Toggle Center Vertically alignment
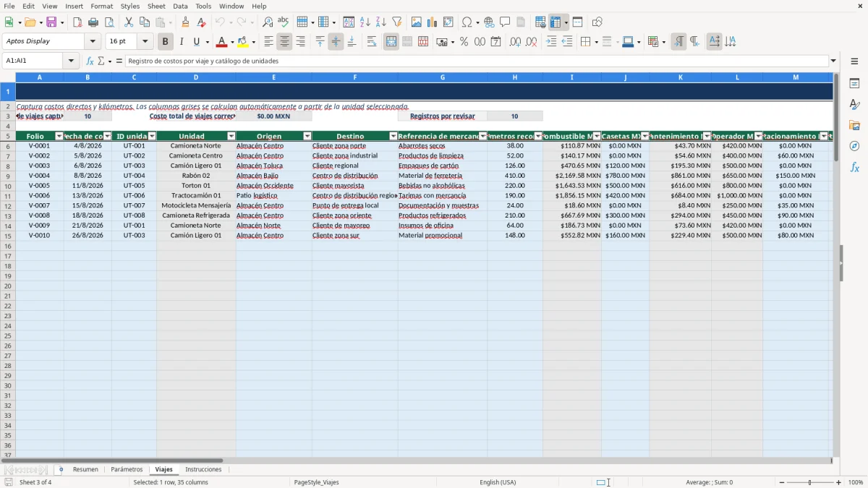The height and width of the screenshot is (488, 868). [336, 42]
